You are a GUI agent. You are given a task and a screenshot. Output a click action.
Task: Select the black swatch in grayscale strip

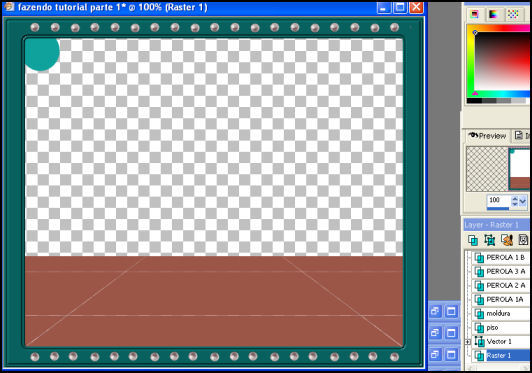coord(474,101)
